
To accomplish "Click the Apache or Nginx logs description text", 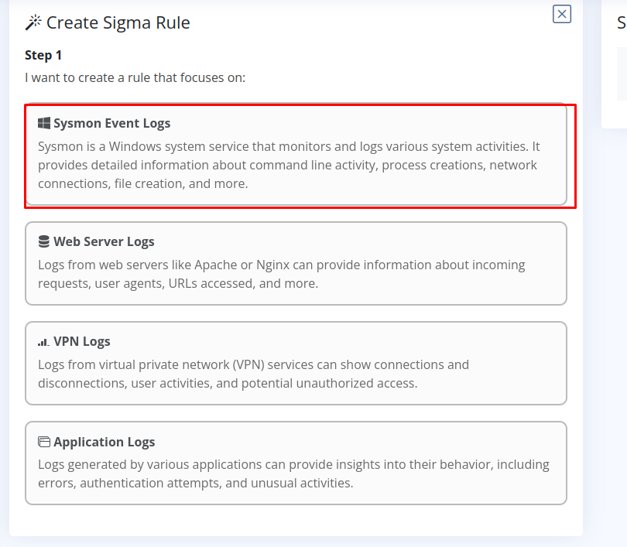I will click(x=282, y=274).
